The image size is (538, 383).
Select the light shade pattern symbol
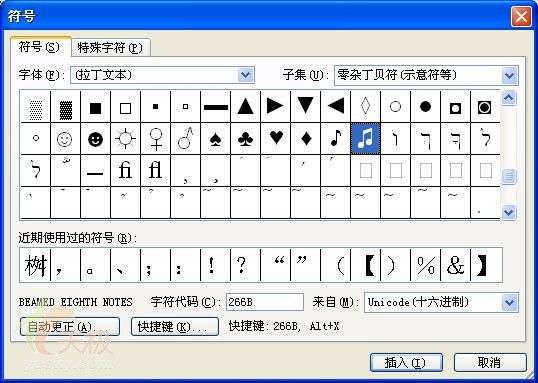pos(36,107)
